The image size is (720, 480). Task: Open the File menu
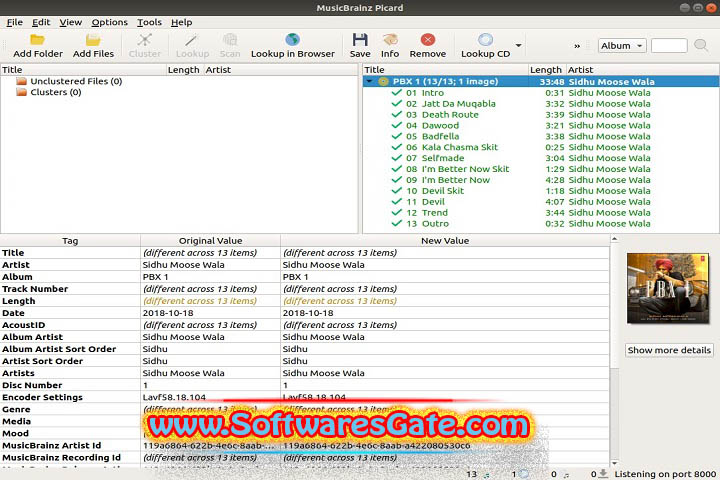14,22
